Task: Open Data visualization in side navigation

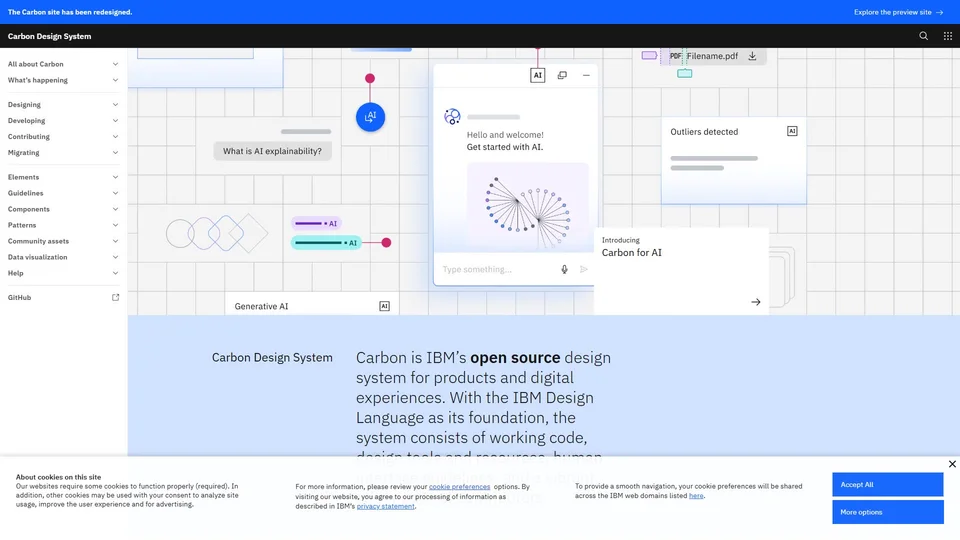Action: [x=64, y=257]
